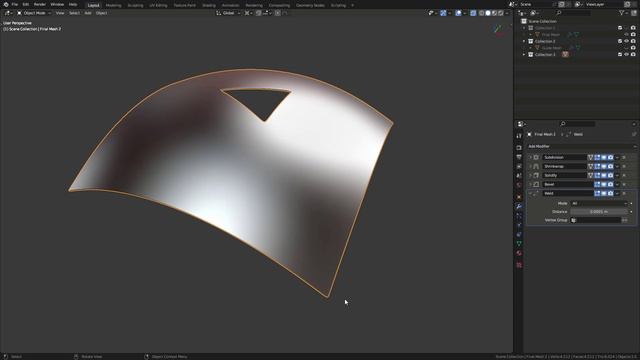
Task: Open the Help menu
Action: click(x=73, y=4)
